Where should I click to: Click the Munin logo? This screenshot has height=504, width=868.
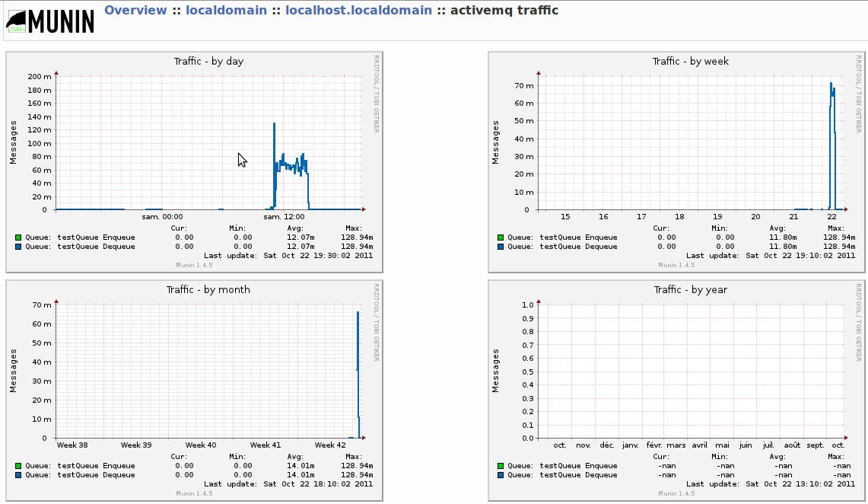click(x=49, y=21)
